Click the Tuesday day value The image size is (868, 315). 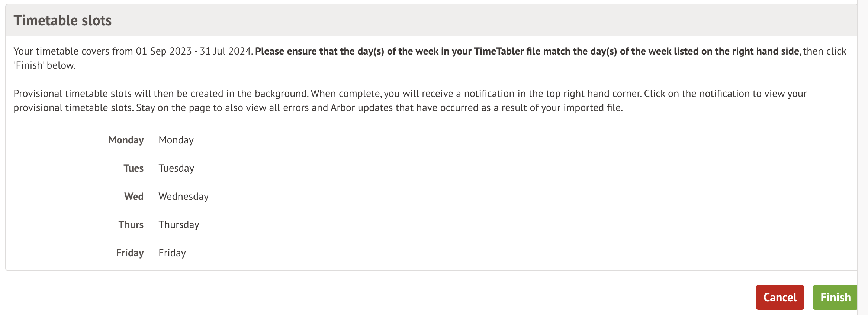(176, 168)
